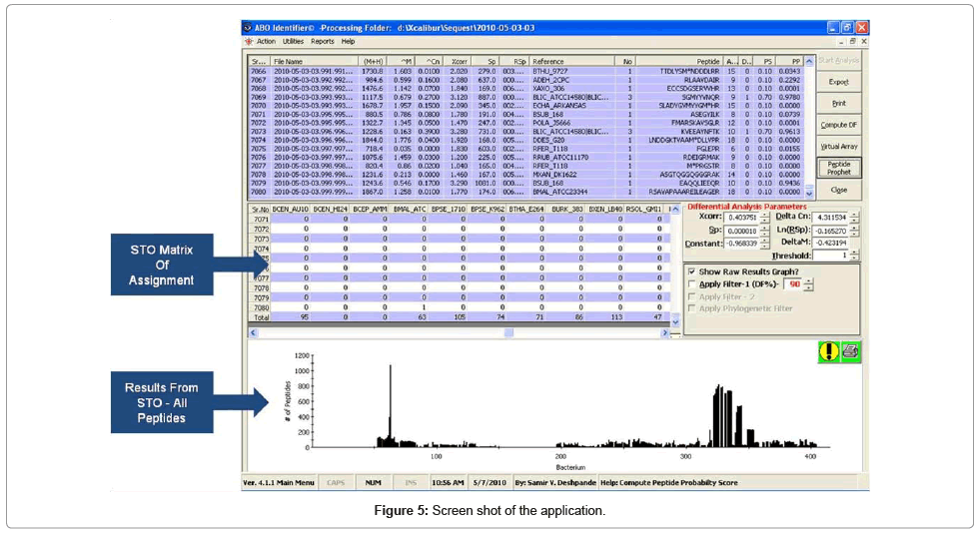980x533 pixels.
Task: Click the Sp parameter field
Action: click(741, 231)
